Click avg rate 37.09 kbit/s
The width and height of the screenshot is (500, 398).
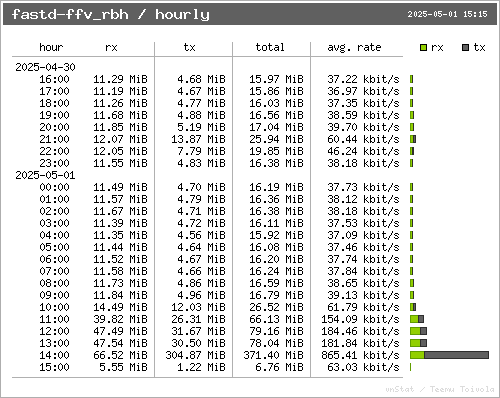tap(363, 235)
